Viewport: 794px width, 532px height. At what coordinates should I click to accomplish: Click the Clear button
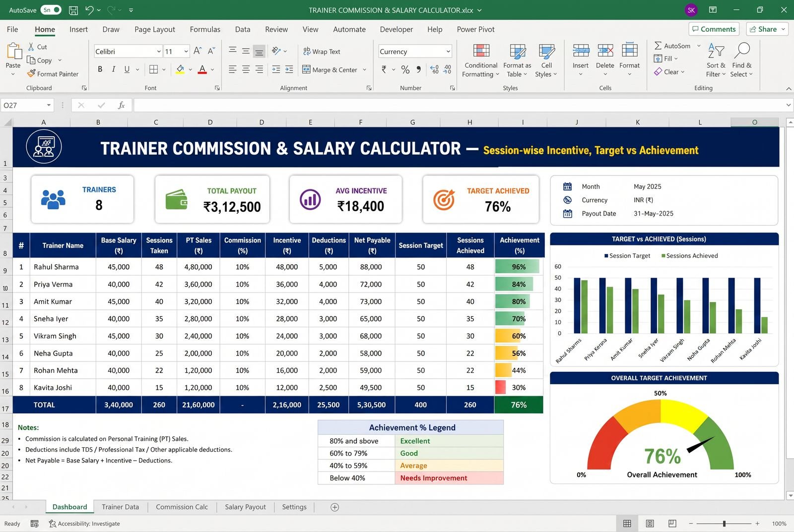[669, 72]
